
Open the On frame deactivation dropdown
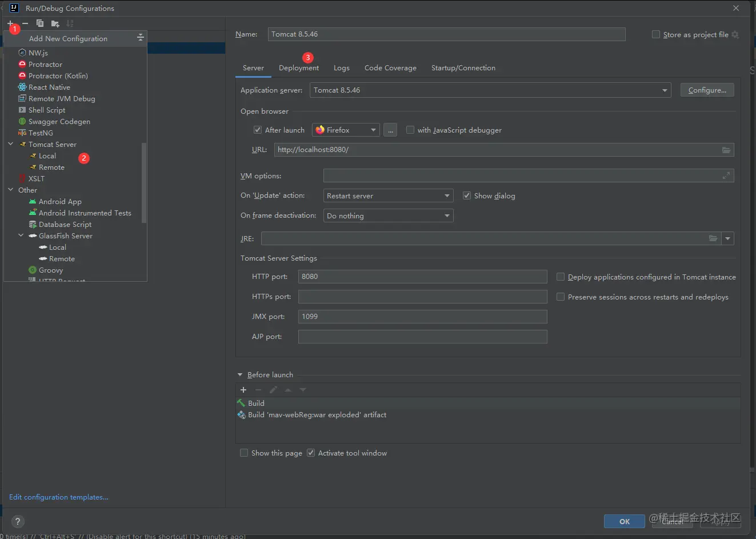click(389, 215)
